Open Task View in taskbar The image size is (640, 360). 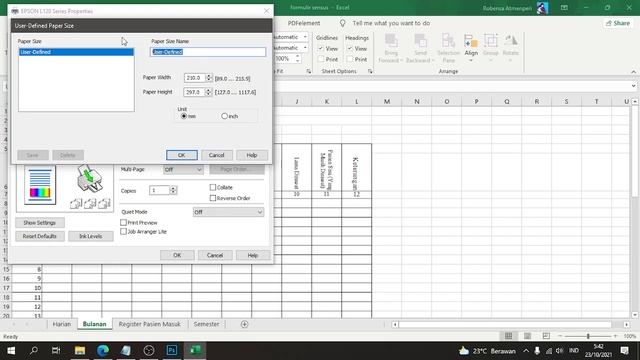(56, 351)
